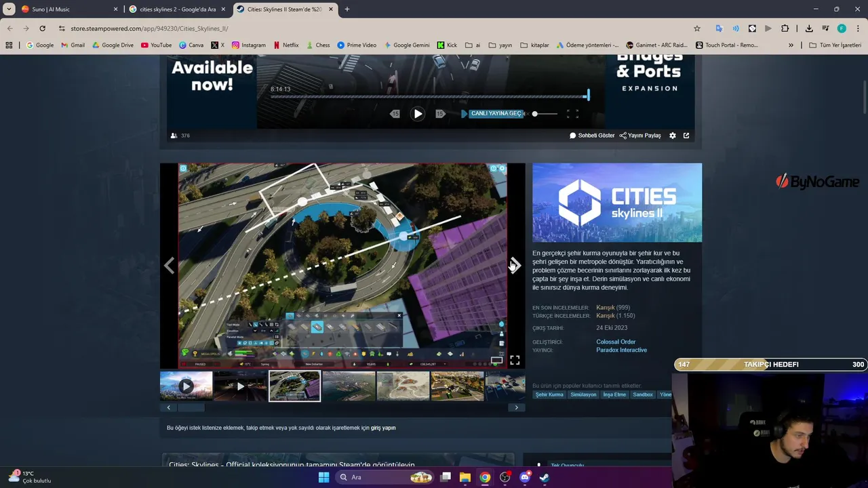Show previous screenshot with left arrow

(169, 266)
